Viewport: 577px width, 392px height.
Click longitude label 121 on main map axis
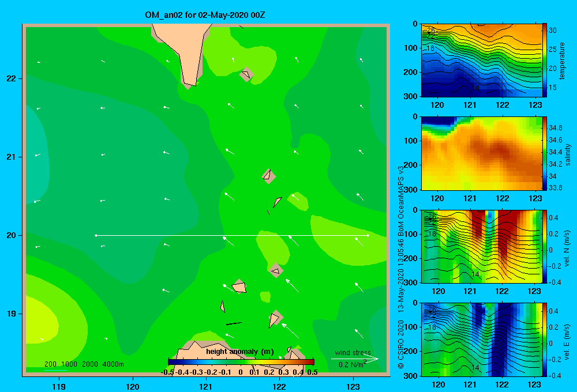pyautogui.click(x=206, y=386)
